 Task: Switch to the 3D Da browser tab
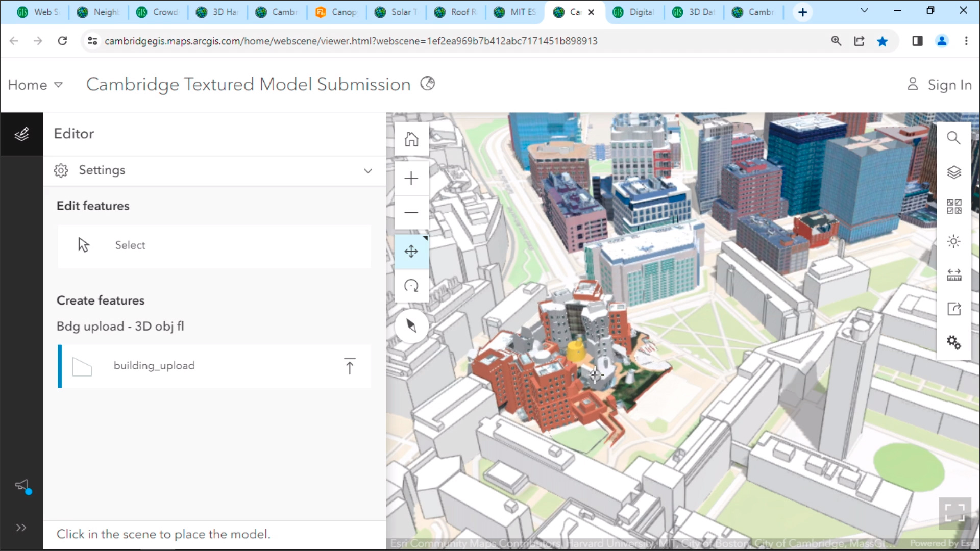[x=694, y=12]
